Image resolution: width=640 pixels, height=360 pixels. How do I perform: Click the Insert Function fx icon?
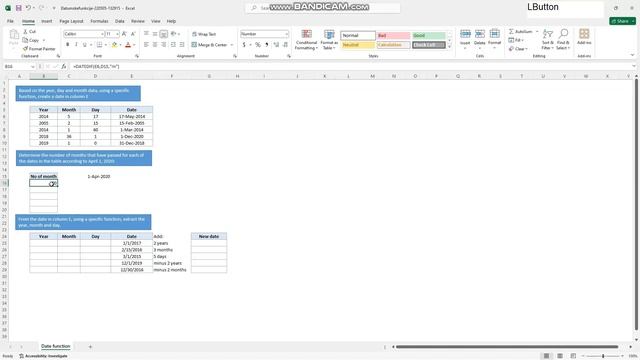click(64, 66)
